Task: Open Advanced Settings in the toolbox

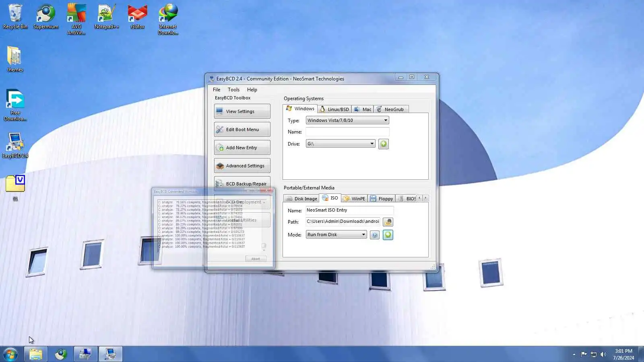Action: (242, 166)
